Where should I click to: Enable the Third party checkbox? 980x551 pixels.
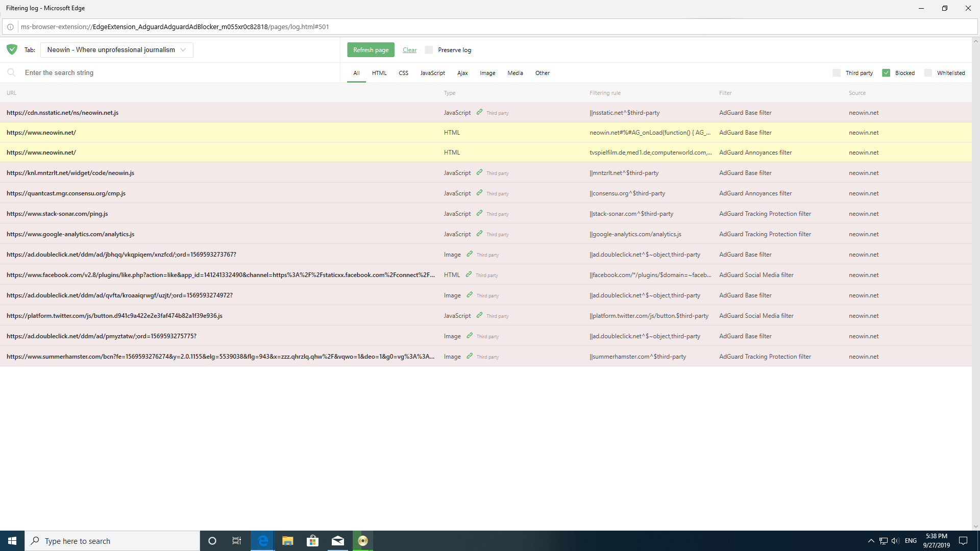[837, 72]
